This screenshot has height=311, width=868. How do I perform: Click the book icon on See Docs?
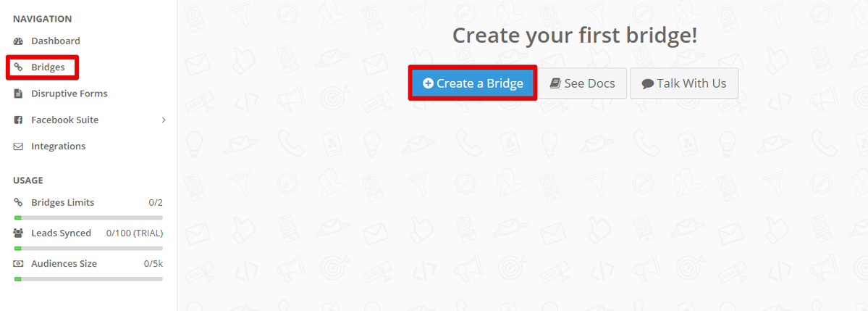click(x=555, y=83)
